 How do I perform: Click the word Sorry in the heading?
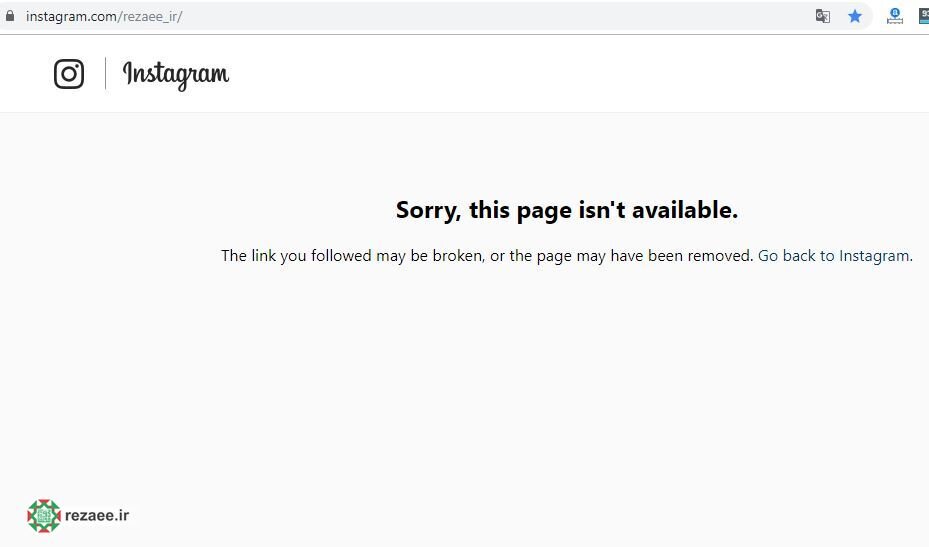[428, 211]
